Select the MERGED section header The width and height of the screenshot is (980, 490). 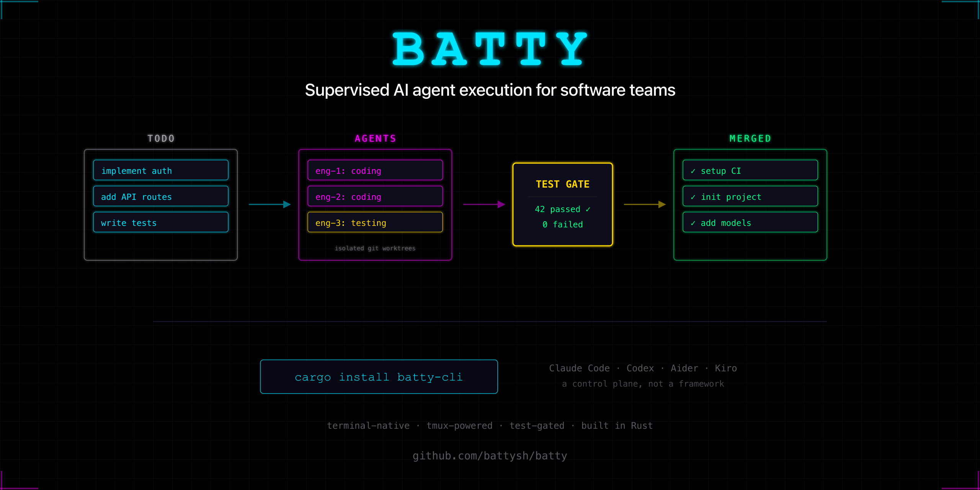[x=750, y=138]
